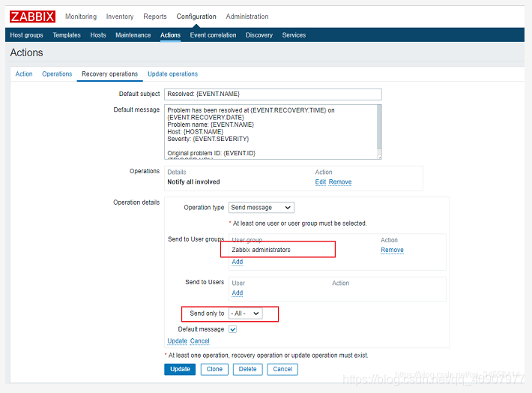Click the Clone button
532x393 pixels.
coord(214,369)
